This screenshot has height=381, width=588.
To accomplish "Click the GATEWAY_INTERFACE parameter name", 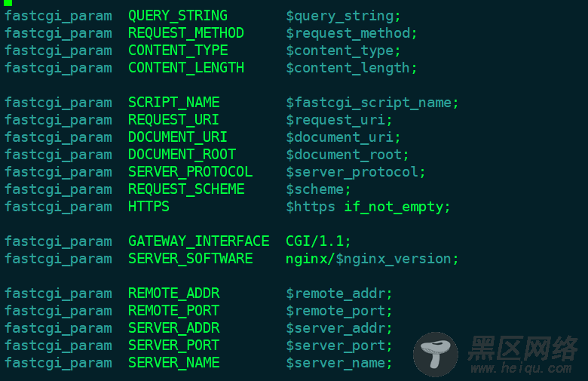I will tap(199, 241).
